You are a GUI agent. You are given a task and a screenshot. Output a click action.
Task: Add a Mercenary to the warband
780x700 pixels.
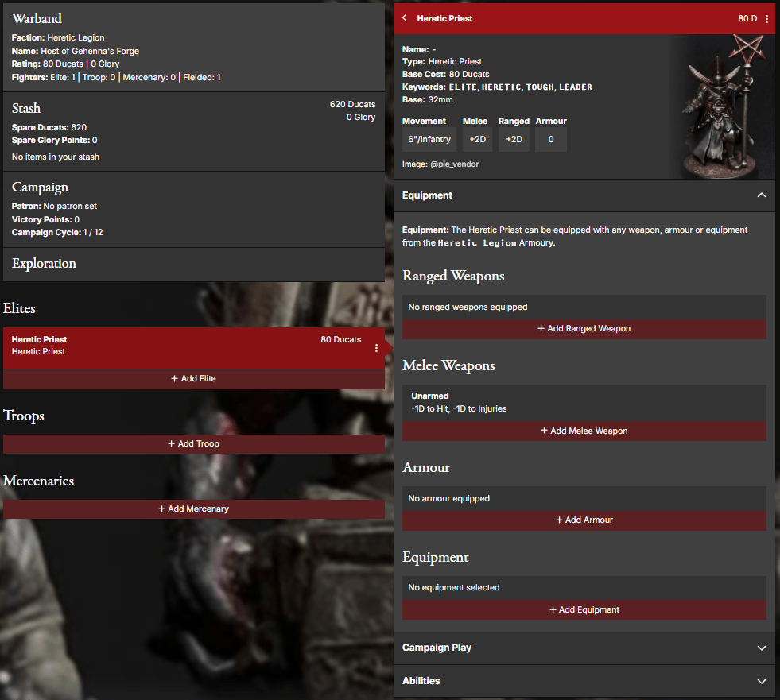[193, 509]
